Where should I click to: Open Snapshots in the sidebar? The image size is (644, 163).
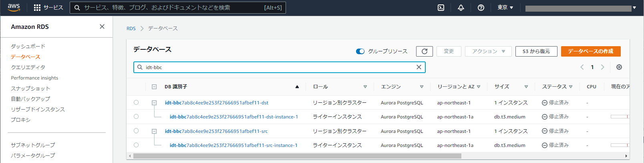point(30,88)
